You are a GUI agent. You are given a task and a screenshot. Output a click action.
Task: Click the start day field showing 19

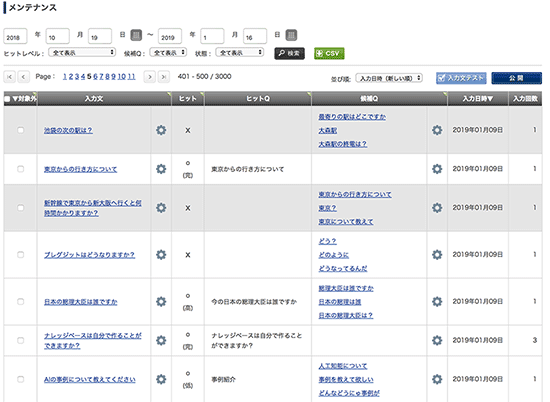coord(100,36)
